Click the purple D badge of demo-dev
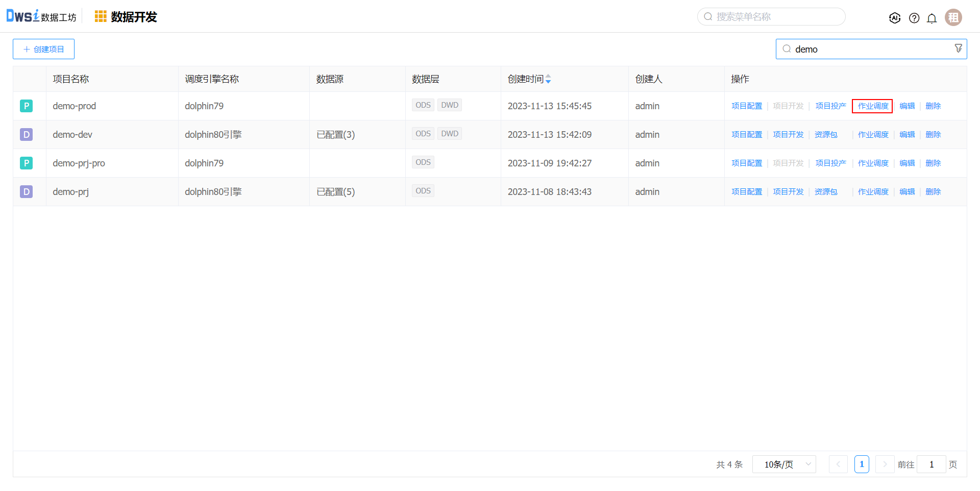 pos(26,135)
